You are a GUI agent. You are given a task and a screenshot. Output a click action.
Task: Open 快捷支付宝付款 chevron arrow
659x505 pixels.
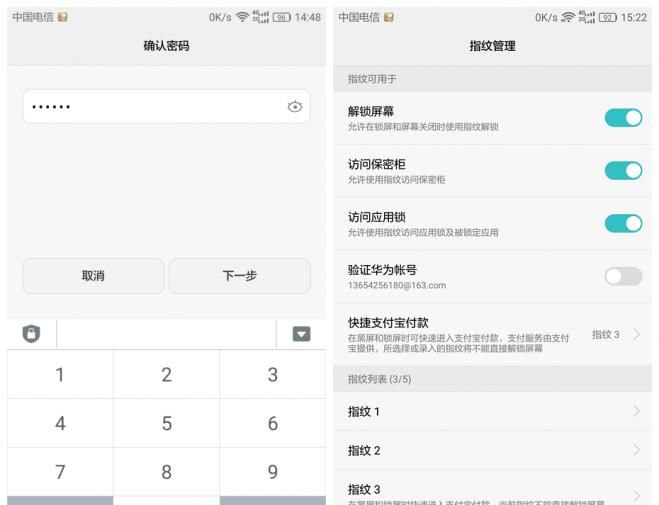tap(637, 334)
